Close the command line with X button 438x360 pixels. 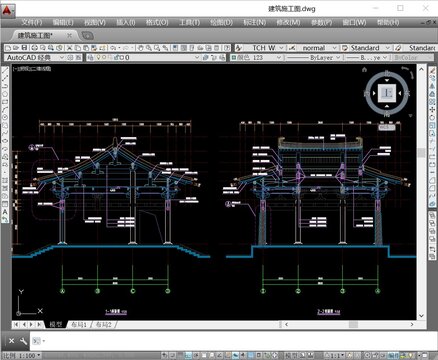11,341
